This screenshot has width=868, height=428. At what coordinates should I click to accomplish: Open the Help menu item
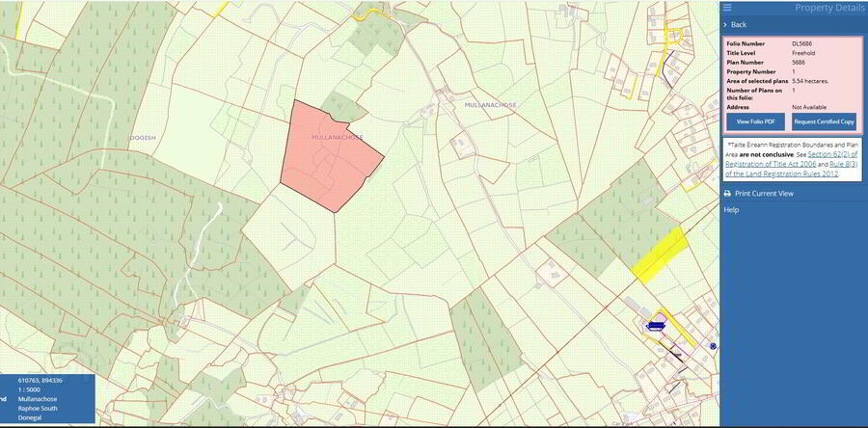click(731, 210)
